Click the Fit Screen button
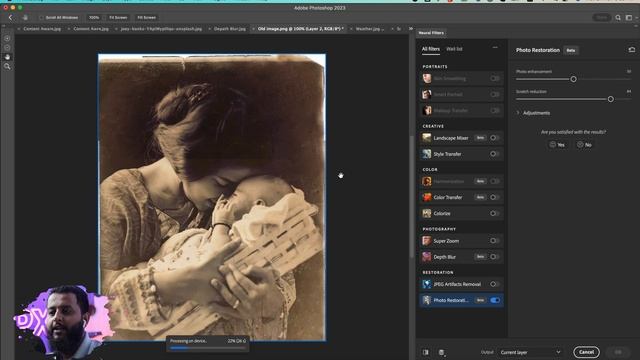640x360 pixels. click(118, 18)
